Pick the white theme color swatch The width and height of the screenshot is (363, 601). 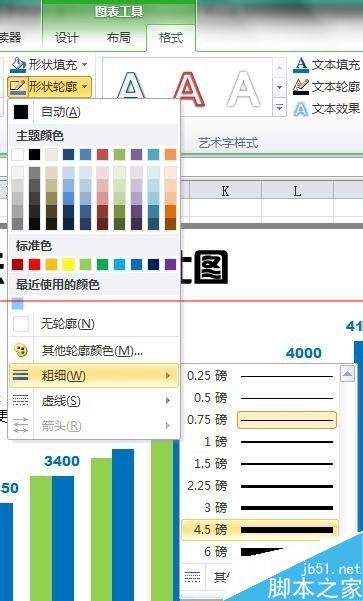[18, 154]
